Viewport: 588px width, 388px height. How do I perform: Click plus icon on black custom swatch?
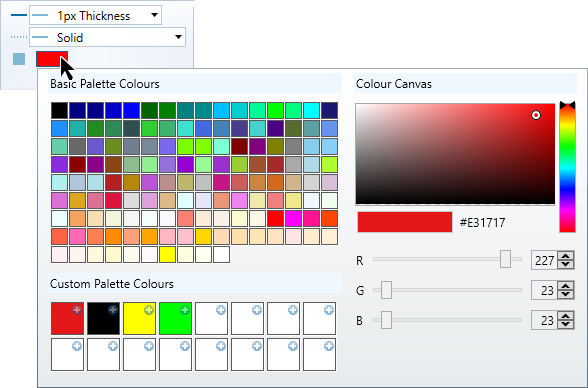(113, 310)
